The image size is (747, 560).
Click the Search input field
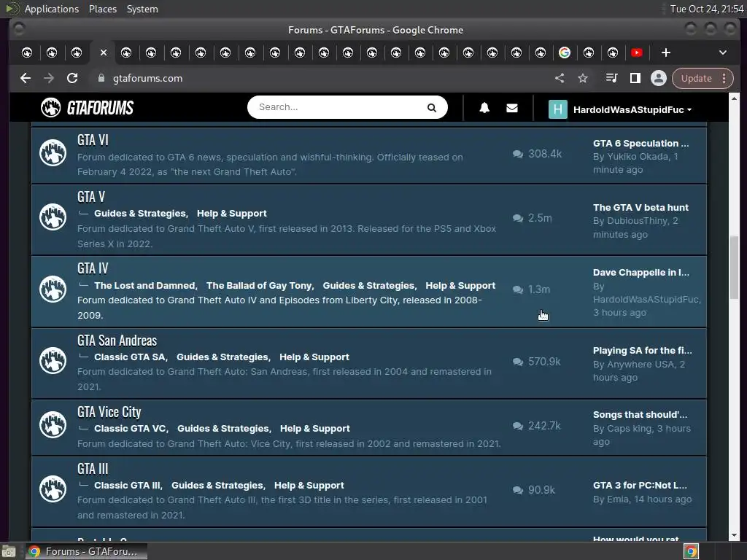347,107
